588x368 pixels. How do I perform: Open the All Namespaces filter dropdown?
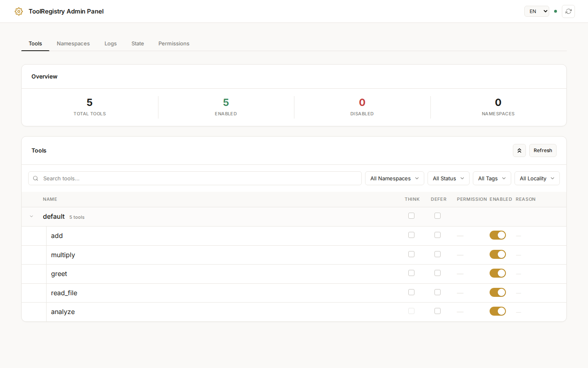[394, 178]
